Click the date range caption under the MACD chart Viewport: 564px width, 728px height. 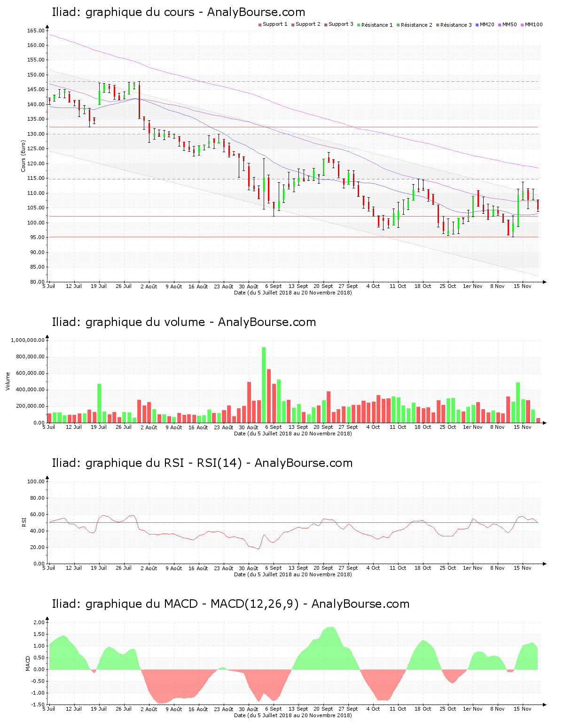pos(293,715)
